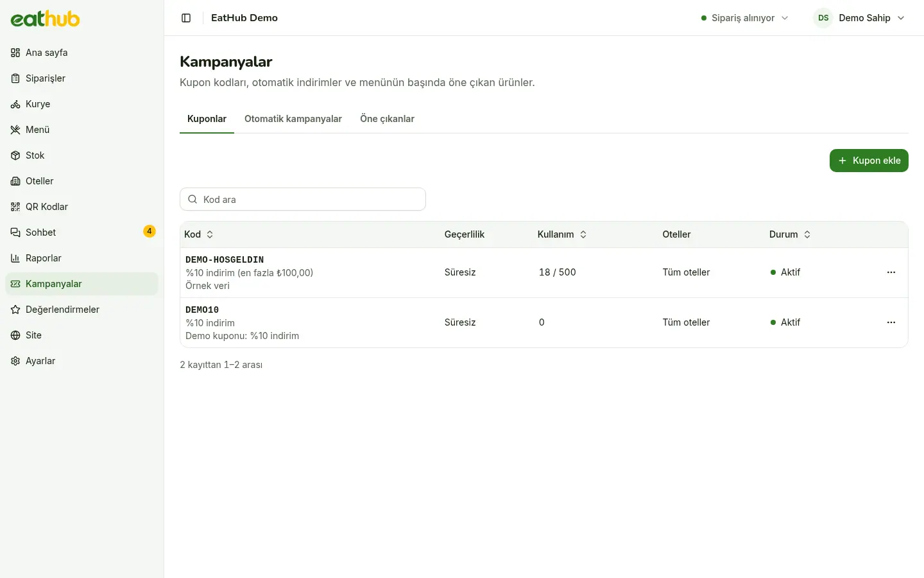This screenshot has height=578, width=924.
Task: Open Ayarlar settings
Action: click(x=81, y=361)
